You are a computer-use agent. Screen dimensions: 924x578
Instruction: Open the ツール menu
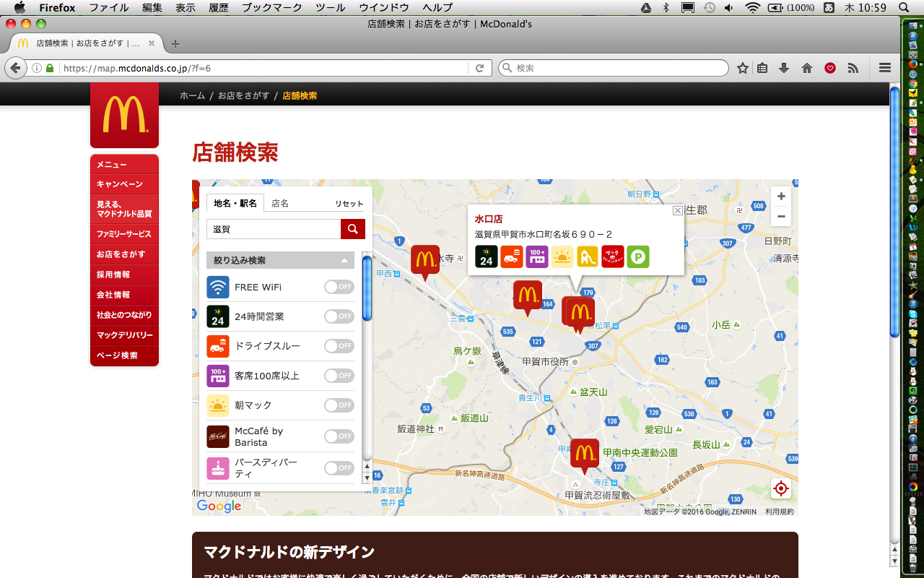click(x=330, y=7)
